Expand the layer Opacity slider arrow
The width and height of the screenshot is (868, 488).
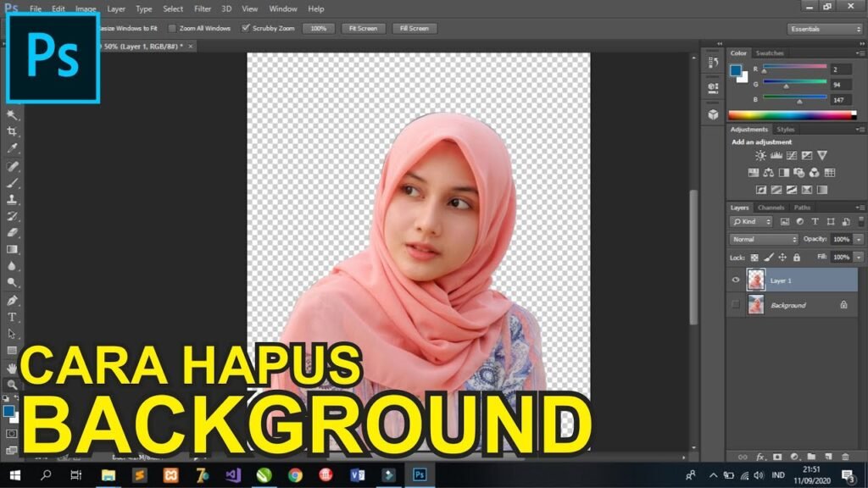859,239
